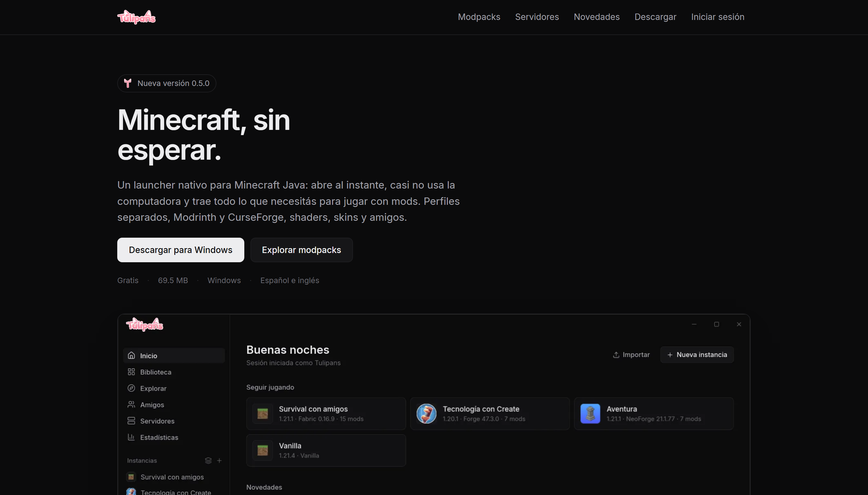Click the Explorar modpacks button
This screenshot has height=495, width=868.
[302, 250]
